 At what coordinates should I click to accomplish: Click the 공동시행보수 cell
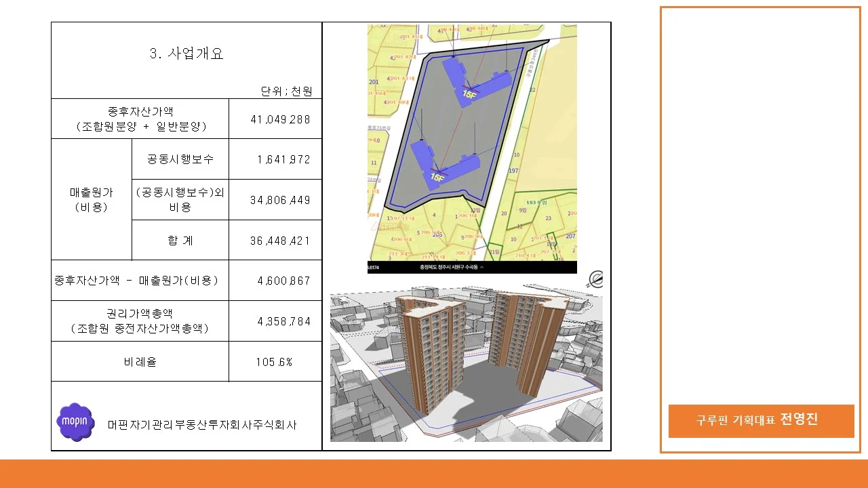click(180, 159)
